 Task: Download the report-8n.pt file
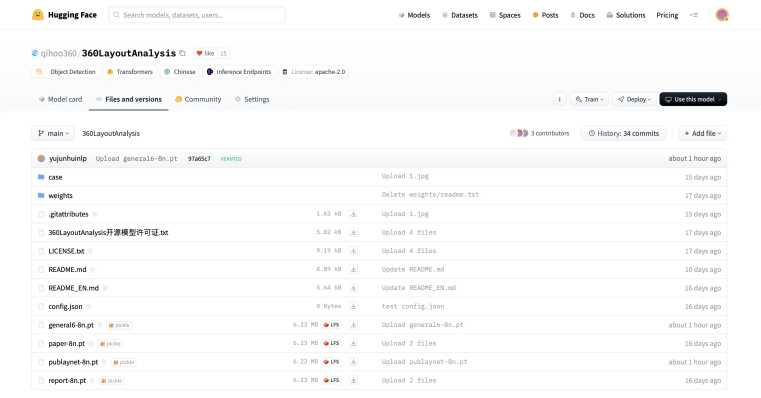coord(353,380)
